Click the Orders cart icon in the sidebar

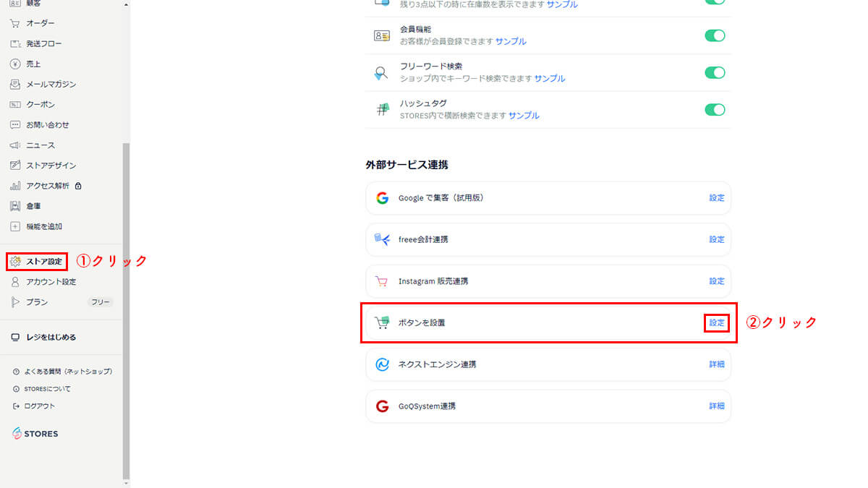tap(15, 23)
